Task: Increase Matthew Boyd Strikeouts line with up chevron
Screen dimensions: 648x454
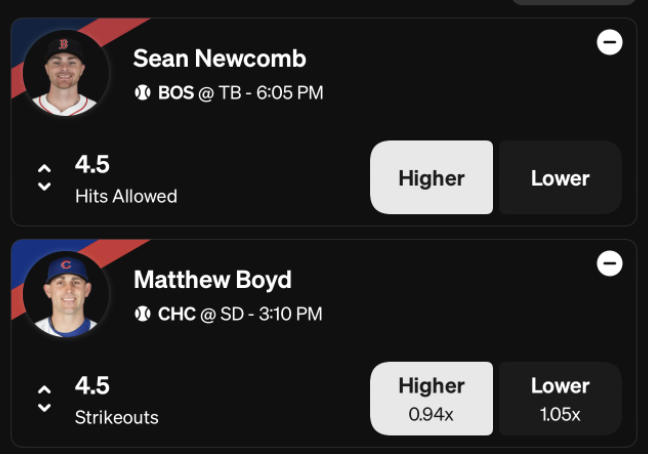Action: coord(44,390)
